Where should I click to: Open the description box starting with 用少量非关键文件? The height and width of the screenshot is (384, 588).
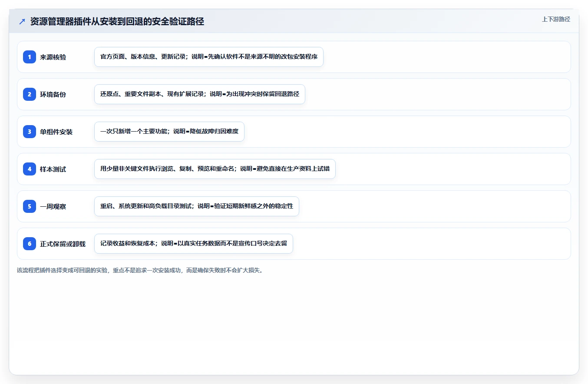click(215, 169)
